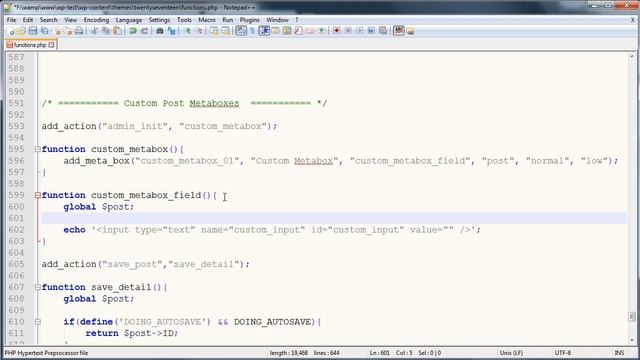Toggle file monitoring eye icon
The image size is (640, 360).
(322, 31)
